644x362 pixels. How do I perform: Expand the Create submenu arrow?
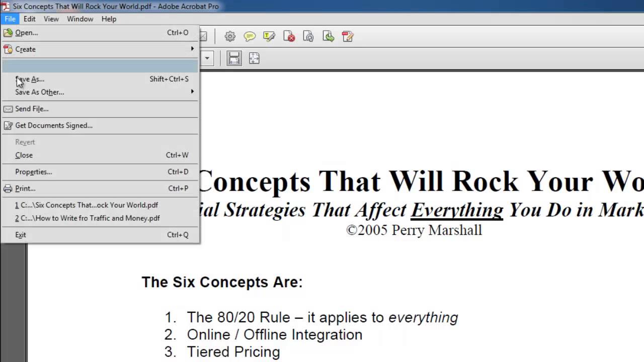pyautogui.click(x=192, y=49)
